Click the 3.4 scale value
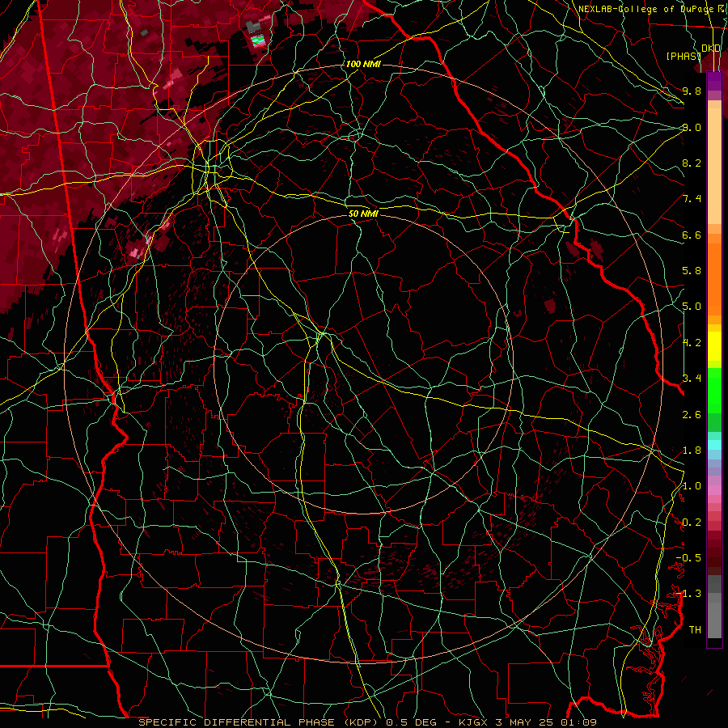Image resolution: width=728 pixels, height=728 pixels. (x=692, y=379)
